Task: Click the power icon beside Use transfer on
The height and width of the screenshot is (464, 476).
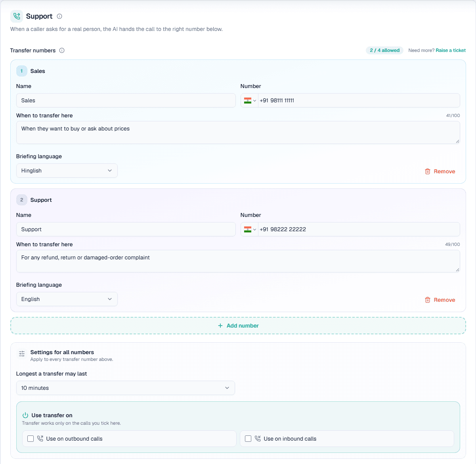Action: [x=25, y=415]
